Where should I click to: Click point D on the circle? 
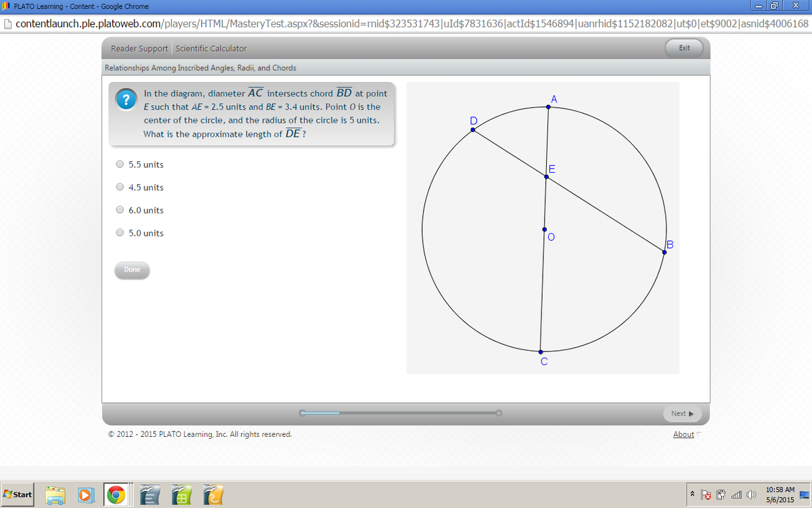click(x=473, y=129)
